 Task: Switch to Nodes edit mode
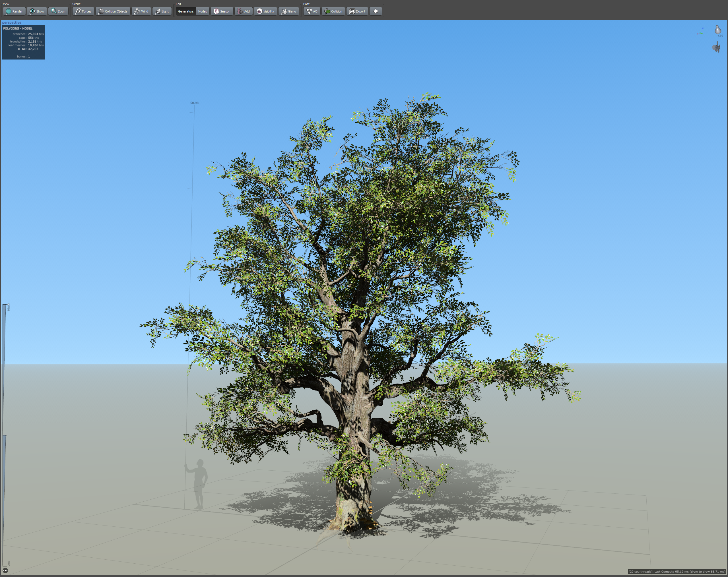tap(203, 11)
